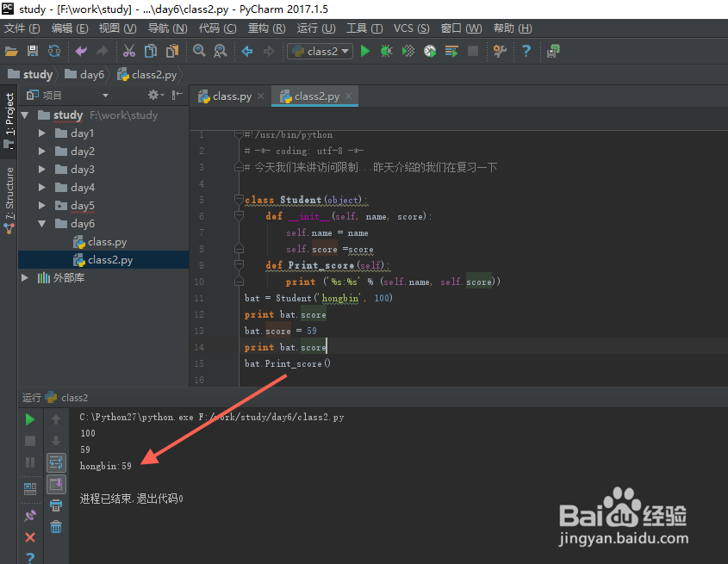Click the Help question mark in toolbar
The height and width of the screenshot is (564, 728).
pyautogui.click(x=526, y=51)
